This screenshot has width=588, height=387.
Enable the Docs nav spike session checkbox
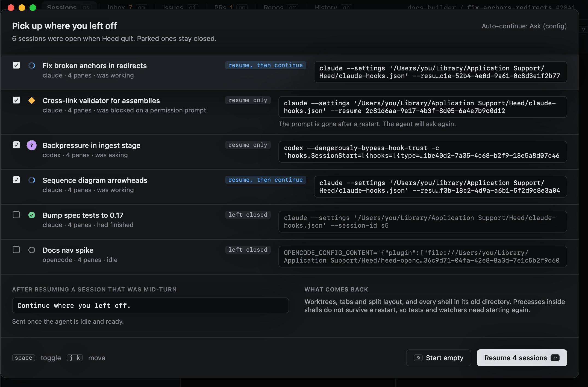(x=16, y=250)
